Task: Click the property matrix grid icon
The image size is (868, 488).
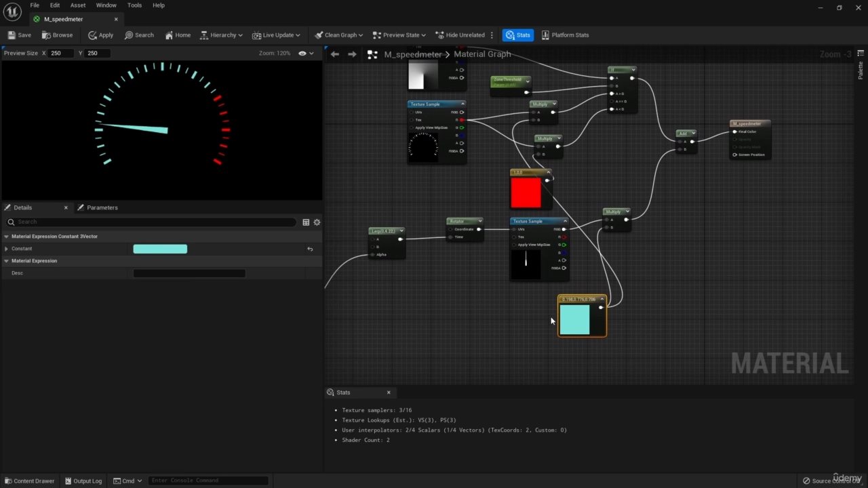Action: (x=306, y=222)
